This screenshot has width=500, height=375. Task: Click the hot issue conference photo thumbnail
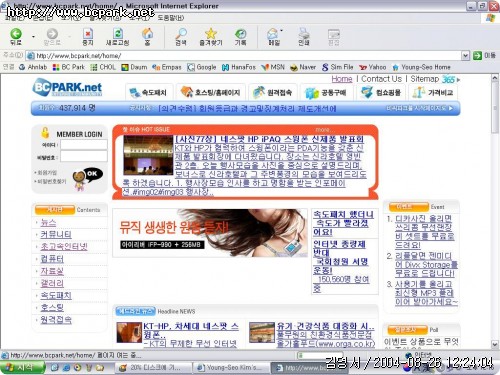[148, 155]
